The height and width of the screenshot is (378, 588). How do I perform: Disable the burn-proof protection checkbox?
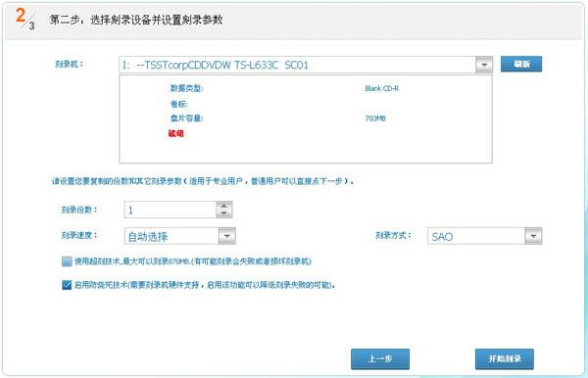point(67,285)
